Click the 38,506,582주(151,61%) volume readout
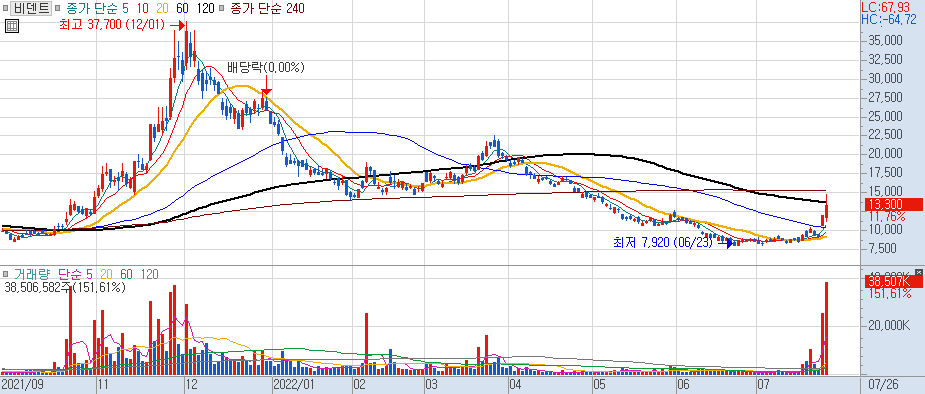Viewport: 925px width, 394px height. (64, 288)
